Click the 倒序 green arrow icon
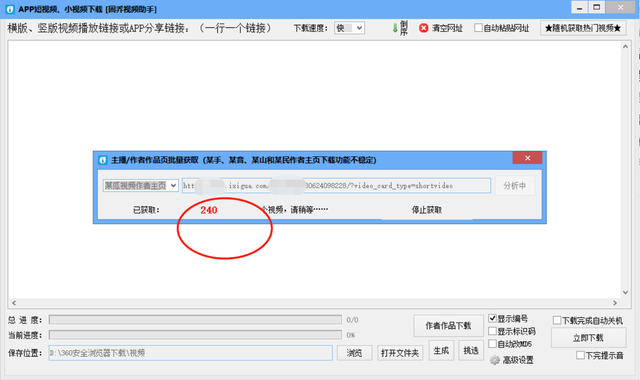Viewport: 640px width, 380px height. click(x=395, y=28)
